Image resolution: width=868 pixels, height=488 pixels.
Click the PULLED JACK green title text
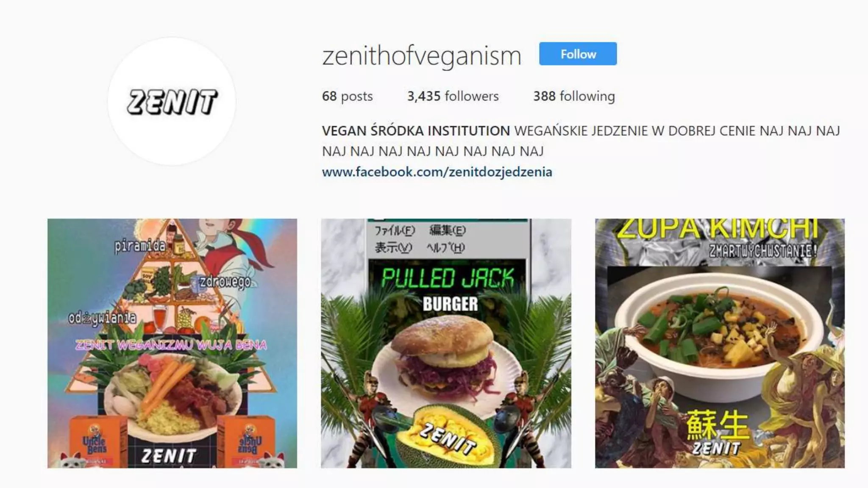coord(447,278)
